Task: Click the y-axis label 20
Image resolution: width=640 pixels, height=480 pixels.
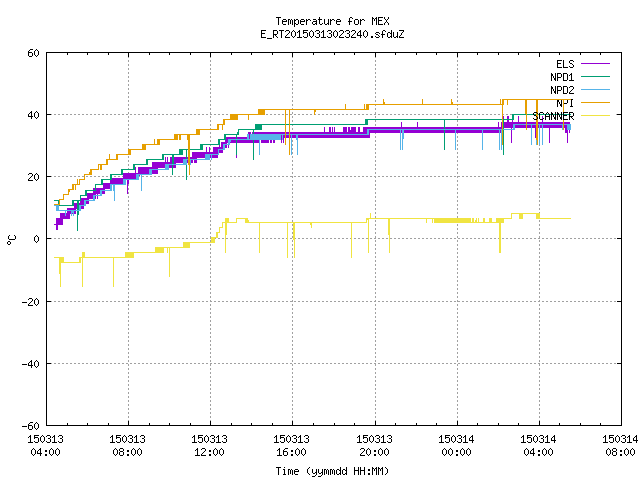Action: point(33,177)
